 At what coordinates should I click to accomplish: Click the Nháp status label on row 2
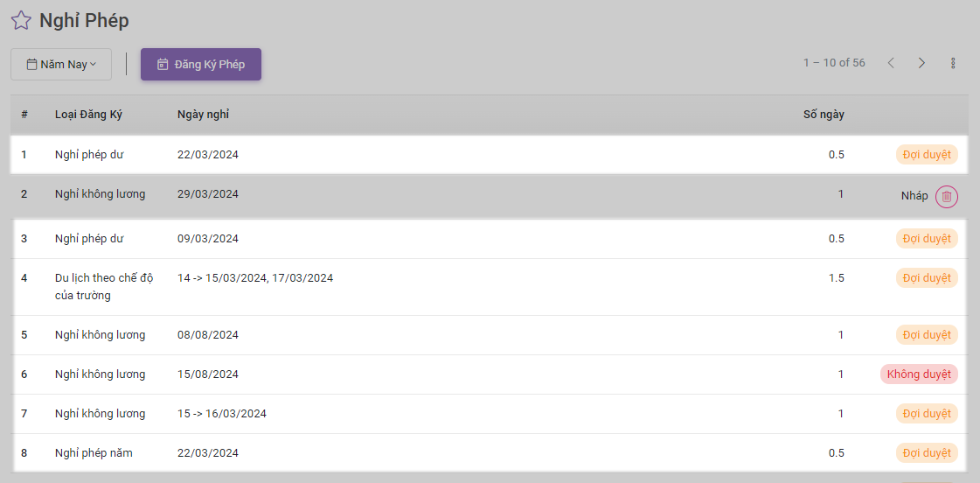click(914, 196)
